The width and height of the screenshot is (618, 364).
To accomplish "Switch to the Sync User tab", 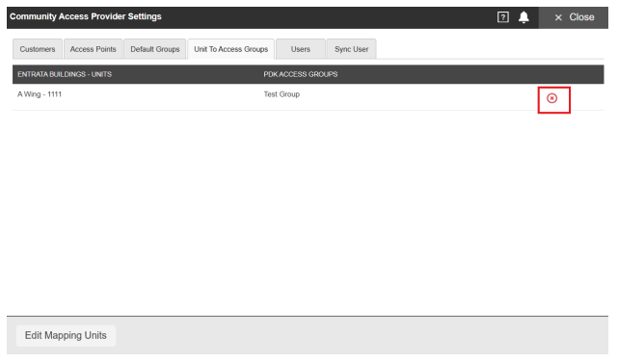I will coord(351,49).
